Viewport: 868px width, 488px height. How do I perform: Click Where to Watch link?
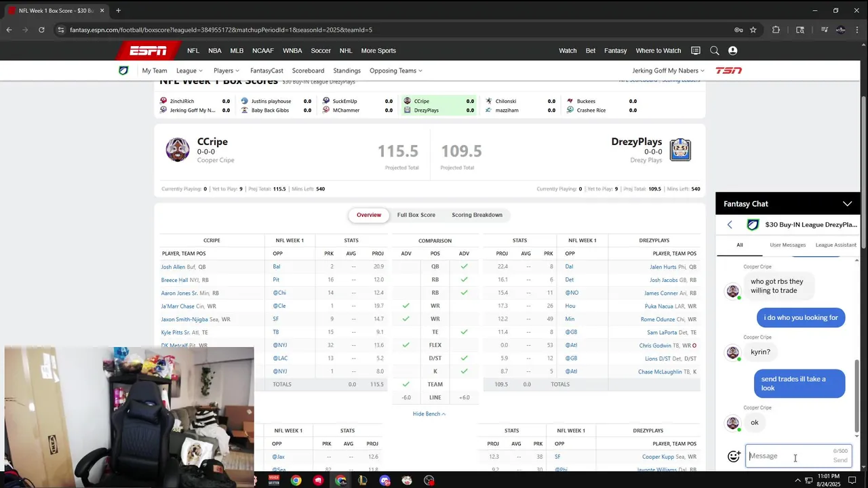coord(658,51)
